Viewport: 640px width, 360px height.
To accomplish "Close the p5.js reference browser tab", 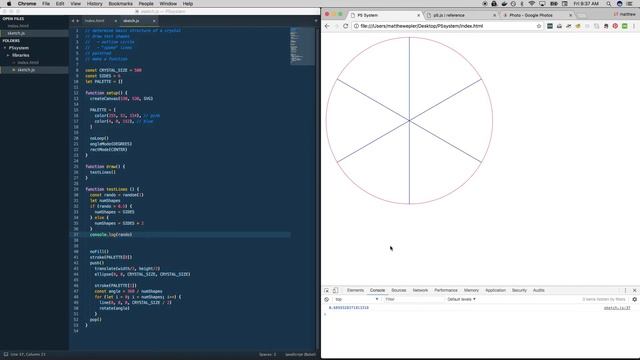I will coord(494,15).
